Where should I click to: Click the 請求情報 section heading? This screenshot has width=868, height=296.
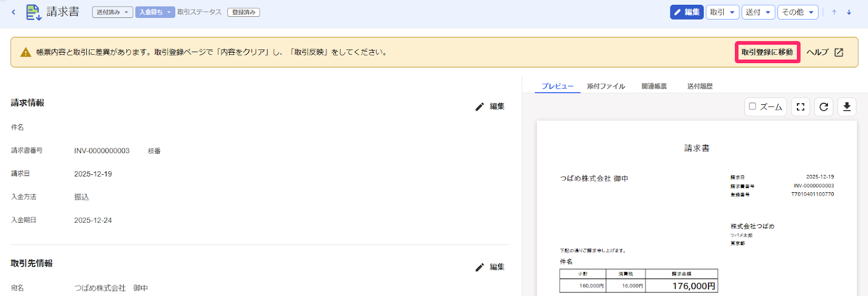tap(28, 103)
